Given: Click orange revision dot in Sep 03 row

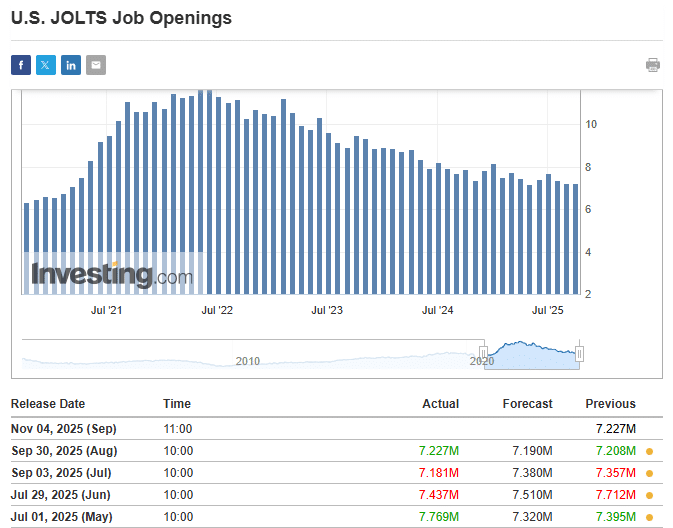Looking at the screenshot, I should click(x=649, y=473).
